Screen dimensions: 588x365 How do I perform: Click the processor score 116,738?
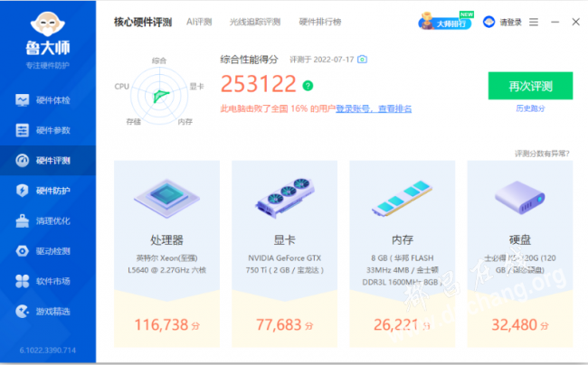[x=161, y=324]
